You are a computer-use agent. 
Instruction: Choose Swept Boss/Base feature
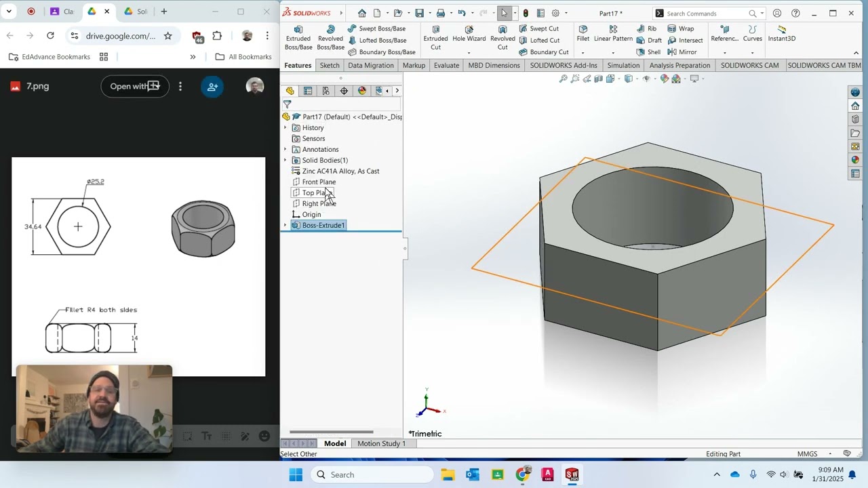[376, 28]
